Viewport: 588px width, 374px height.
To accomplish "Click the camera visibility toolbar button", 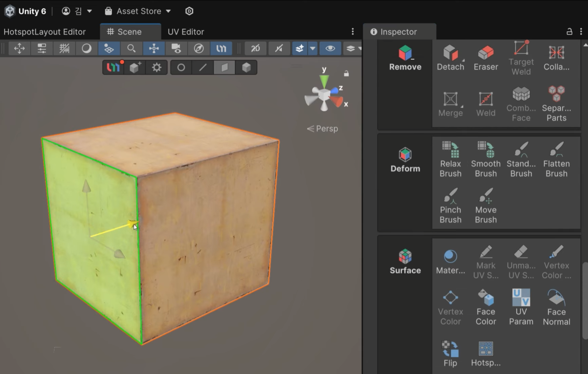I will pyautogui.click(x=176, y=48).
